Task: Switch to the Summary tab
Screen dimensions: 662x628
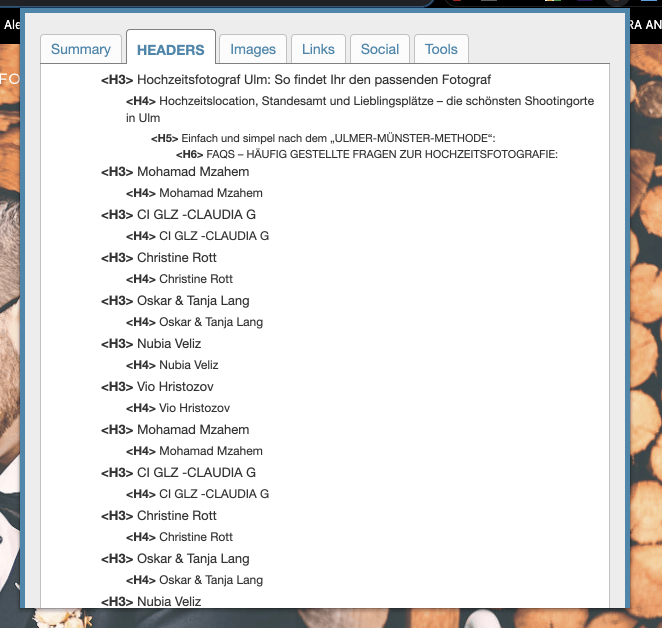Action: click(81, 49)
